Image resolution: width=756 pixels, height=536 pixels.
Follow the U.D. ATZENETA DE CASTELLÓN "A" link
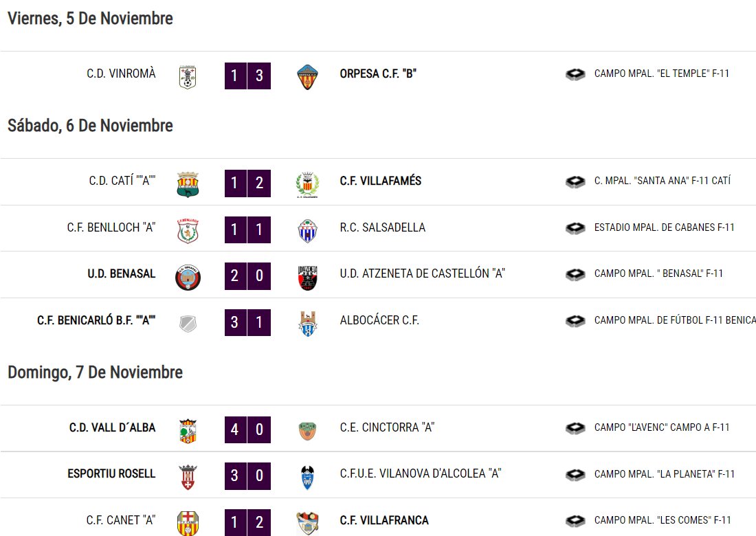tap(423, 273)
